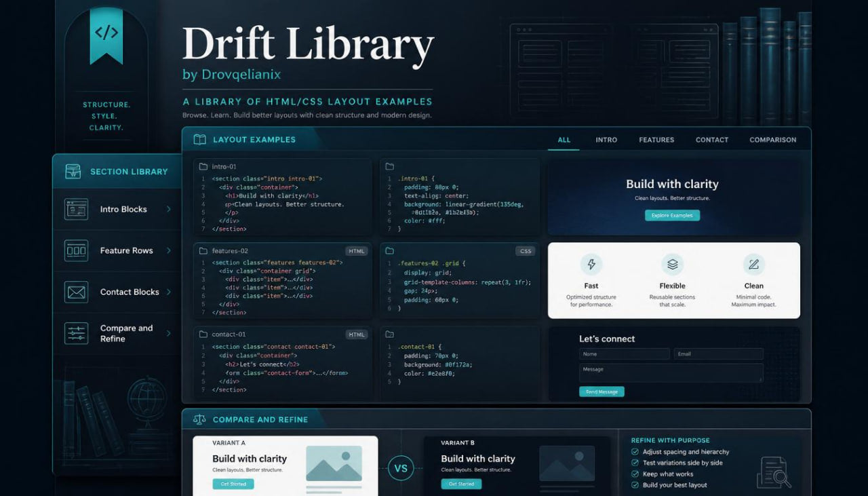This screenshot has height=496, width=868.
Task: Click the VS circle badge
Action: click(401, 468)
